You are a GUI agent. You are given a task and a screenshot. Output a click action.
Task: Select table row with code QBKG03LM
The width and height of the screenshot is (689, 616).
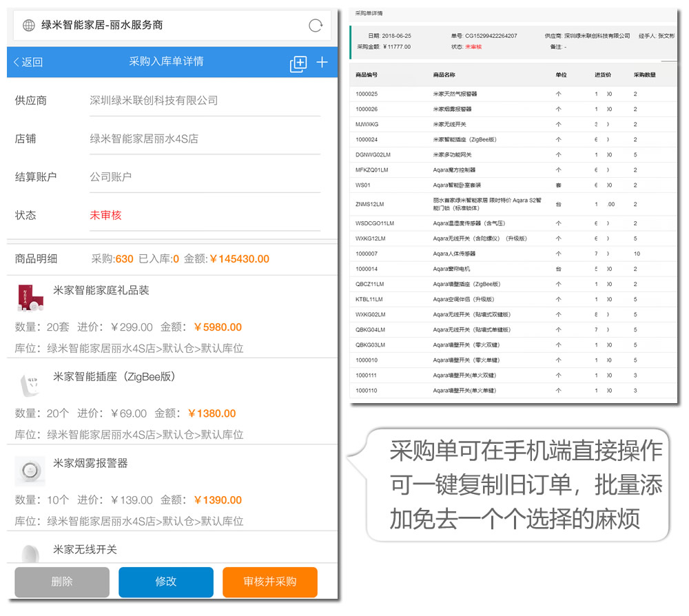point(513,345)
